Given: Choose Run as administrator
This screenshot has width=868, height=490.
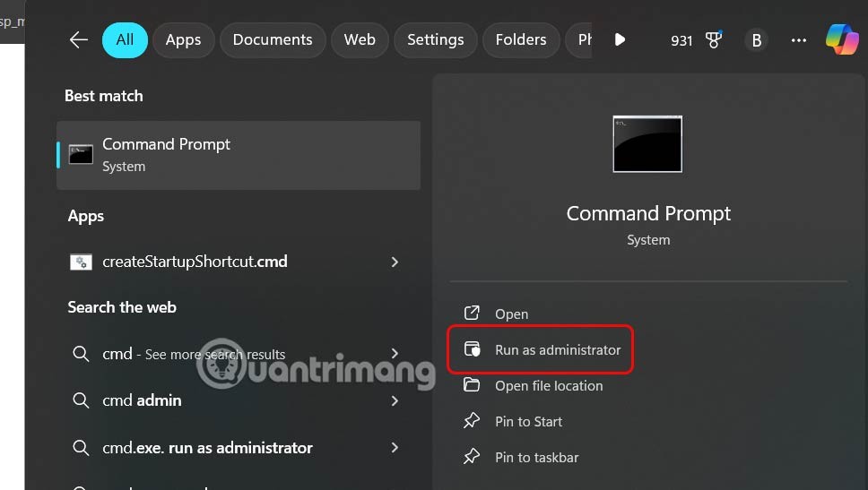Looking at the screenshot, I should 557,350.
